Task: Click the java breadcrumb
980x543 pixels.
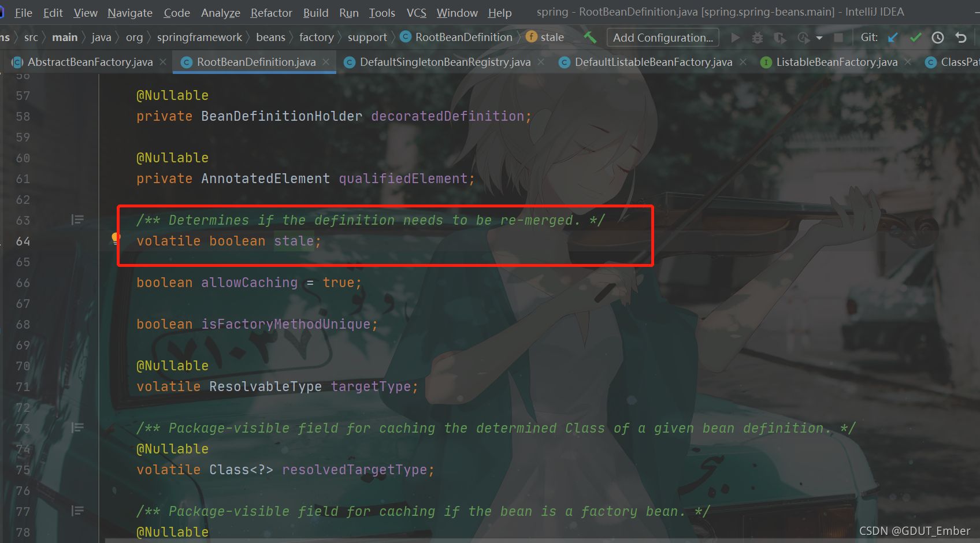Action: pyautogui.click(x=101, y=38)
